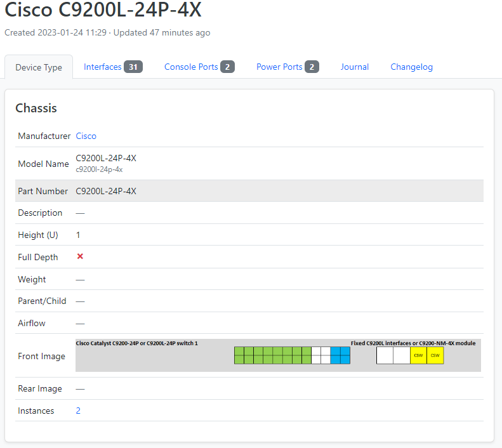Click the Part Number label

(43, 191)
